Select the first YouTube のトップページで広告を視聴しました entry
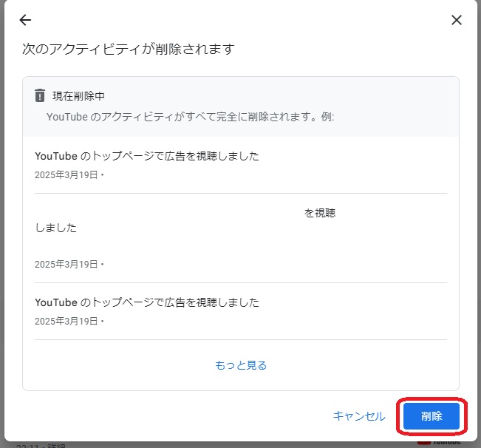This screenshot has height=448, width=481. 147,156
